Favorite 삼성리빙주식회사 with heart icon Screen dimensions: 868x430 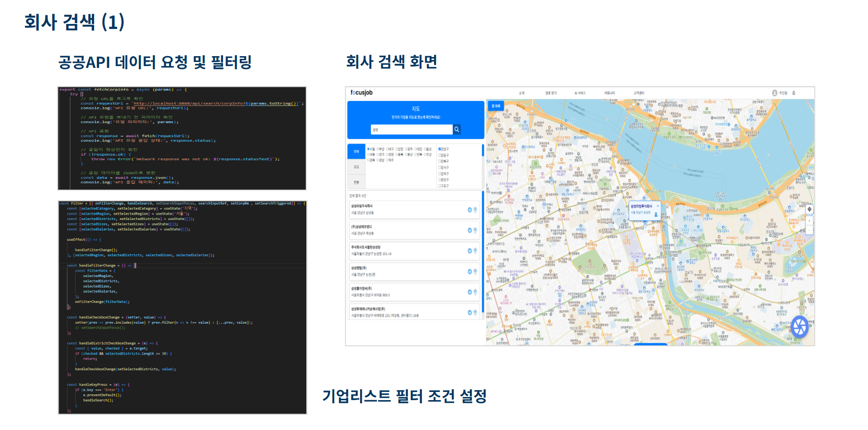470,210
